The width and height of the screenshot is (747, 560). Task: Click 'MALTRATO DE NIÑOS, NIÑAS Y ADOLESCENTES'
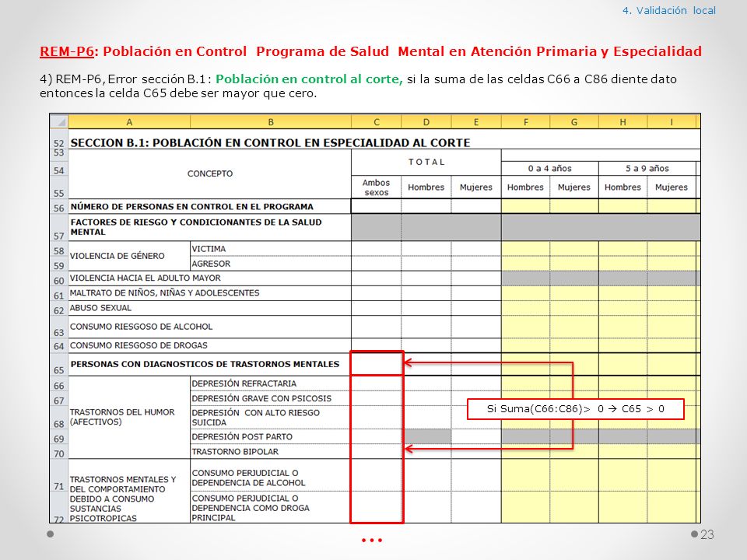click(209, 293)
